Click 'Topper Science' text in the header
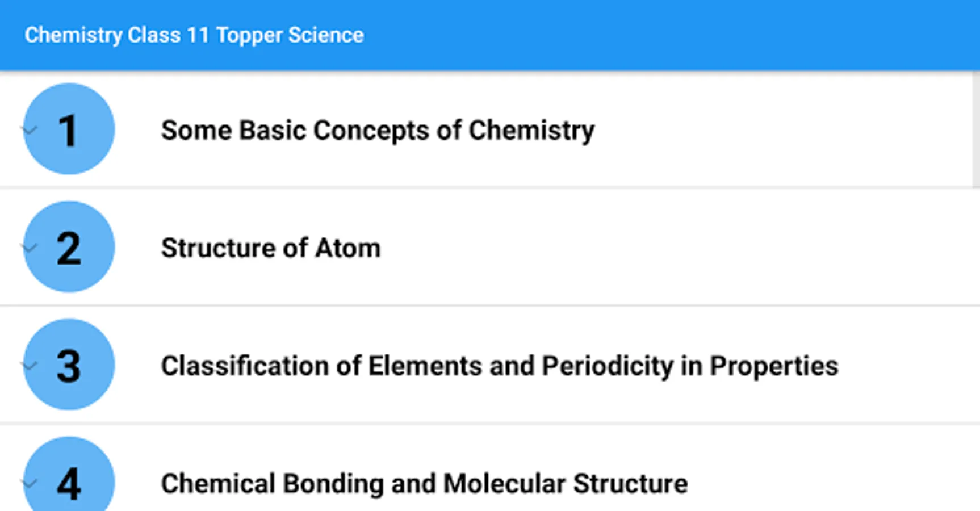This screenshot has height=511, width=980. 290,35
